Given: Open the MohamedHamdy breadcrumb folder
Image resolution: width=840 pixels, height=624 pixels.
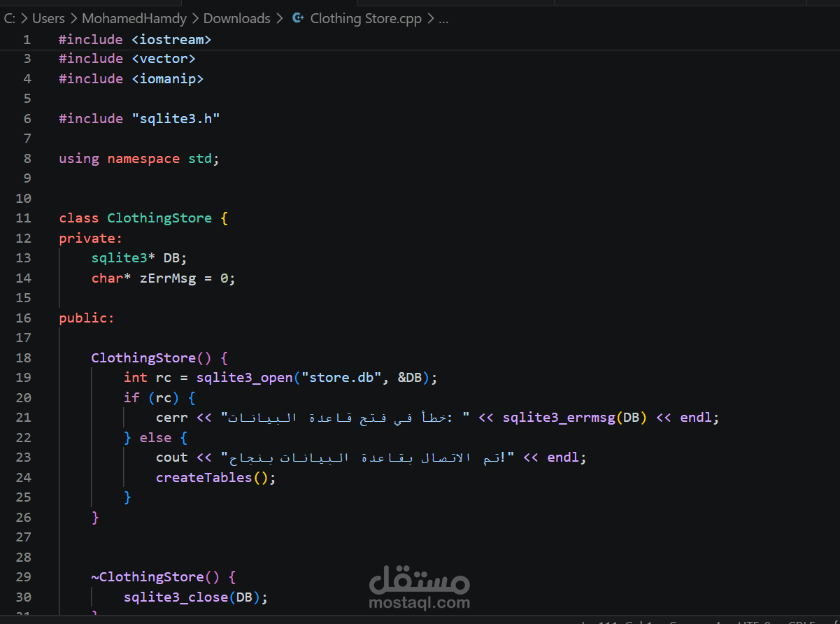Looking at the screenshot, I should click(134, 19).
